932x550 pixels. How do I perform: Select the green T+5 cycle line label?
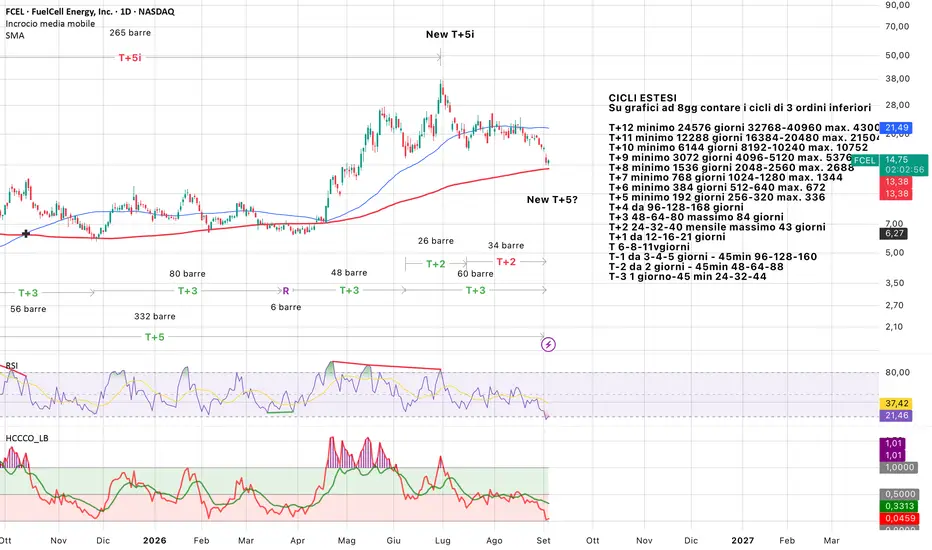click(155, 337)
